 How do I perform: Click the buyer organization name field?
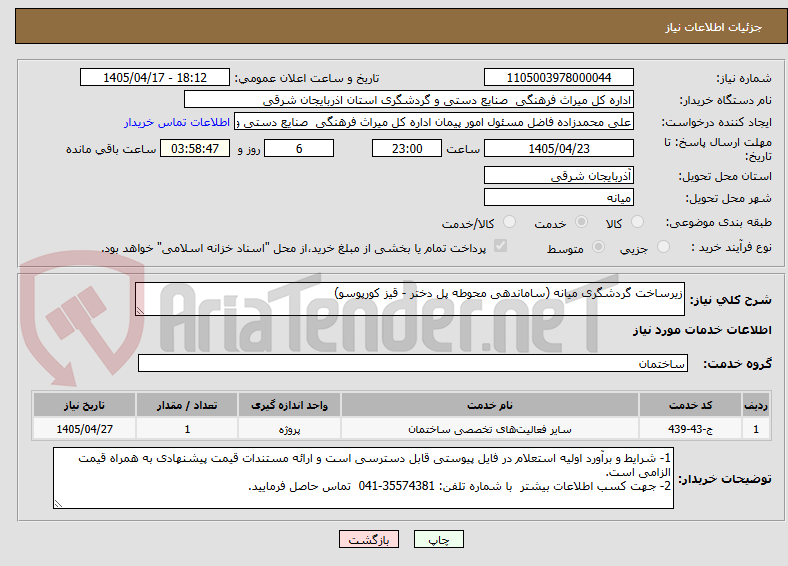(409, 100)
